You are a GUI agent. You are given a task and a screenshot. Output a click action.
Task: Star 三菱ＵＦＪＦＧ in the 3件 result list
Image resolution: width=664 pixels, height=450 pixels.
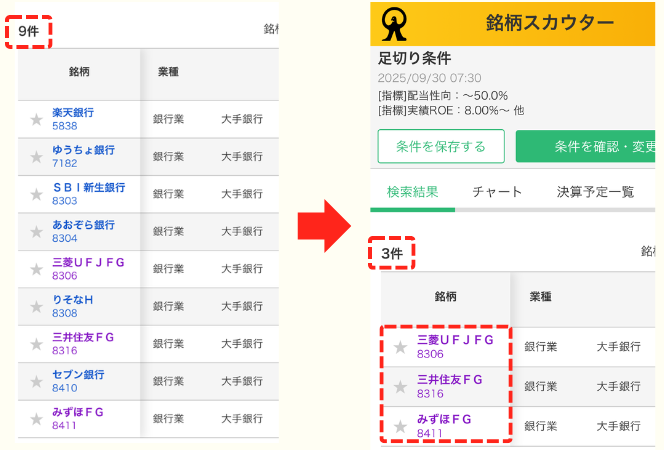pyautogui.click(x=400, y=347)
